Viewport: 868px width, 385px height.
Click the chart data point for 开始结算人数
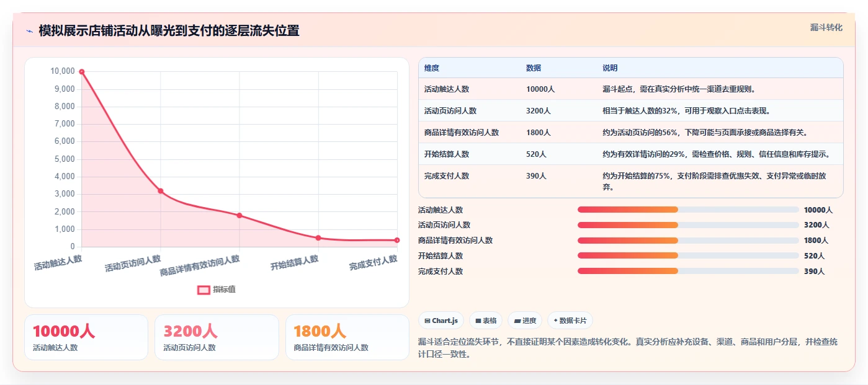pyautogui.click(x=318, y=238)
